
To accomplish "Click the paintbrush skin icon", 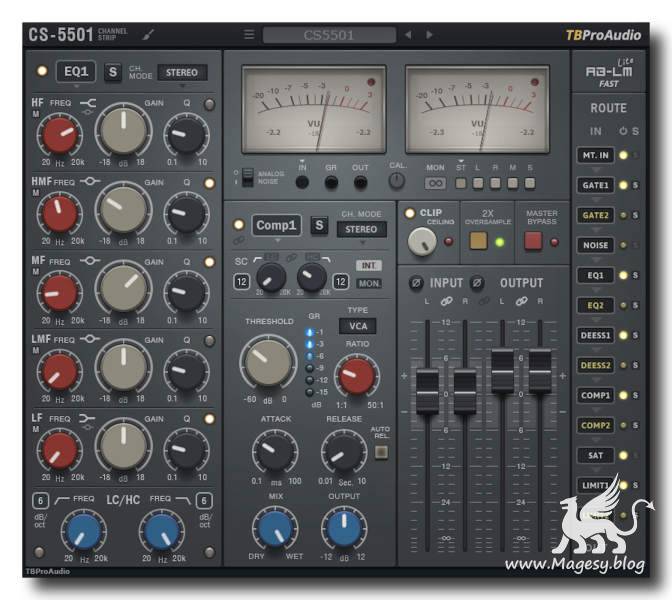I will pyautogui.click(x=148, y=34).
